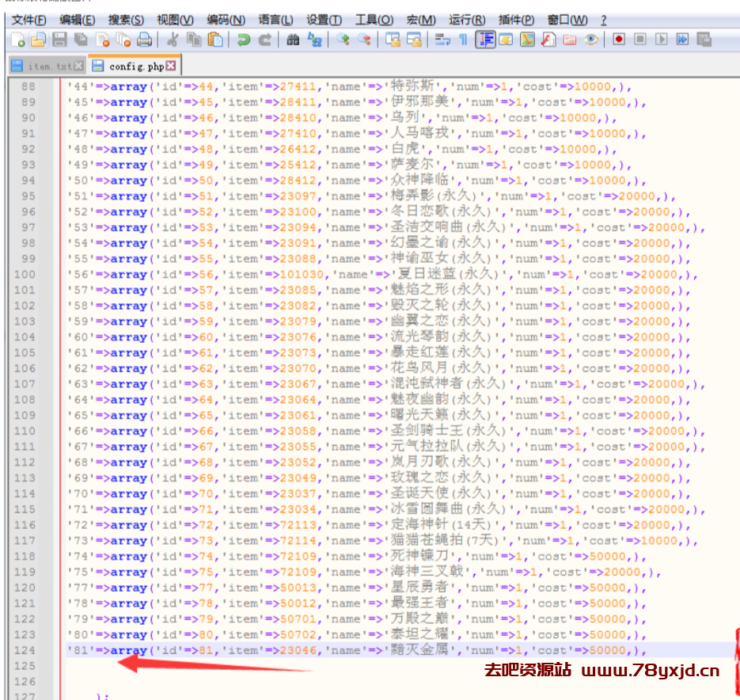The height and width of the screenshot is (700, 740).
Task: Open the 编辑(E) menu
Action: pos(78,20)
